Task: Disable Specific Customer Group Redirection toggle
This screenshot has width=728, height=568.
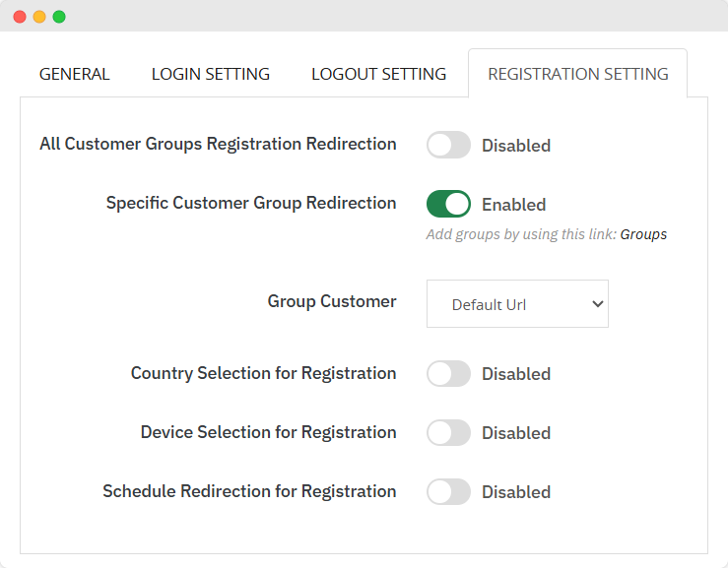Action: click(x=448, y=204)
